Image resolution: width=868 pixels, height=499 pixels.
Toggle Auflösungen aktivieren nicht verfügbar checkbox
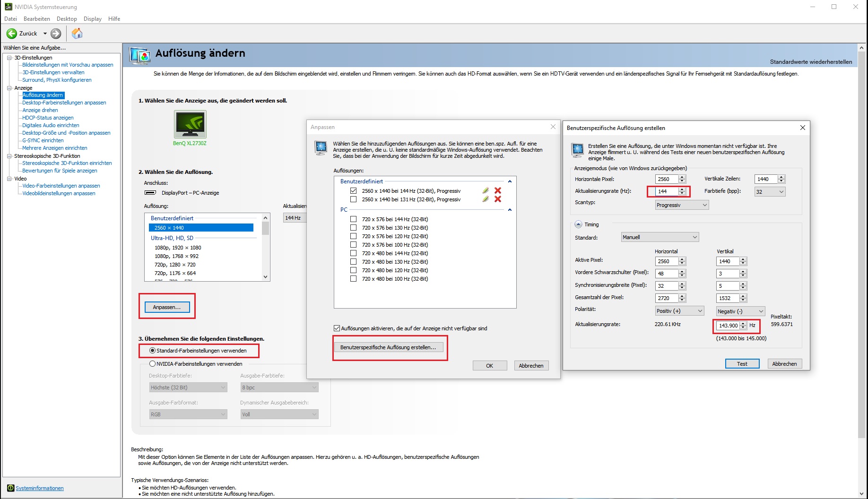pyautogui.click(x=337, y=328)
